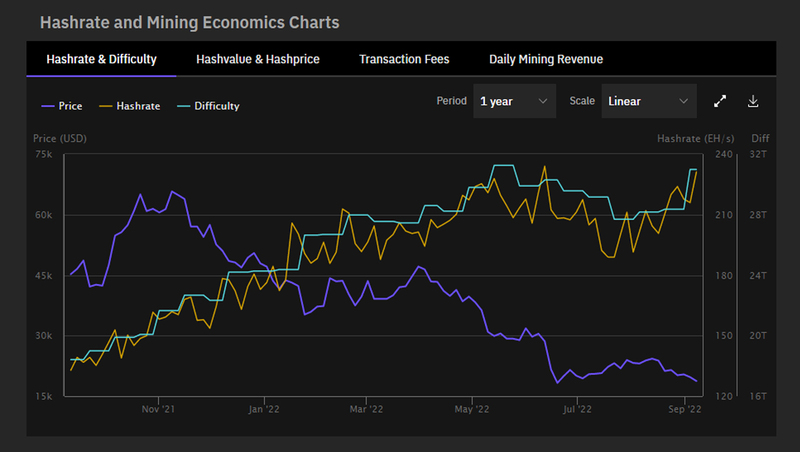Click the 15k price axis label
Screen dimensions: 800x452
43,396
